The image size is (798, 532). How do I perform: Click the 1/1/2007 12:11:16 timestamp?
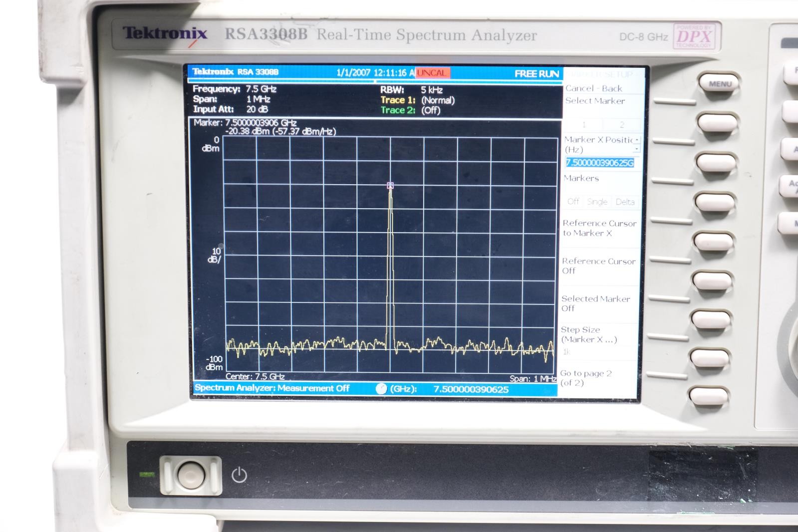[375, 72]
